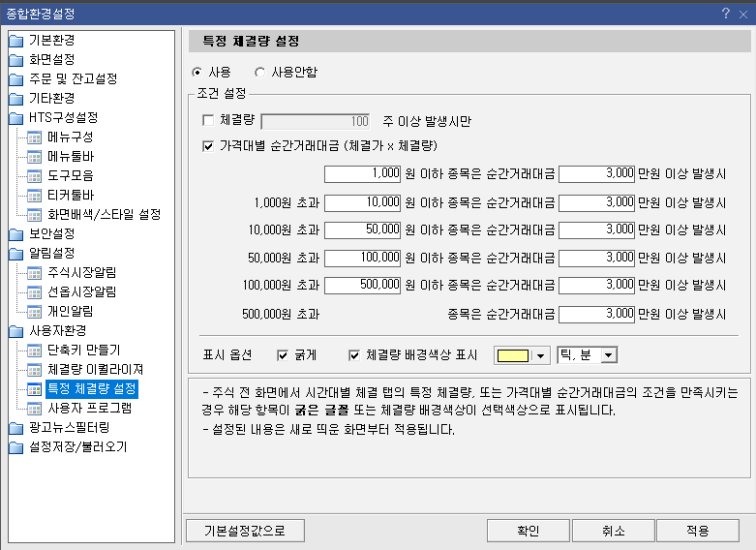The width and height of the screenshot is (756, 550).
Task: Click 3,000 만원 field in 1,000원 초과 row
Action: pyautogui.click(x=597, y=202)
